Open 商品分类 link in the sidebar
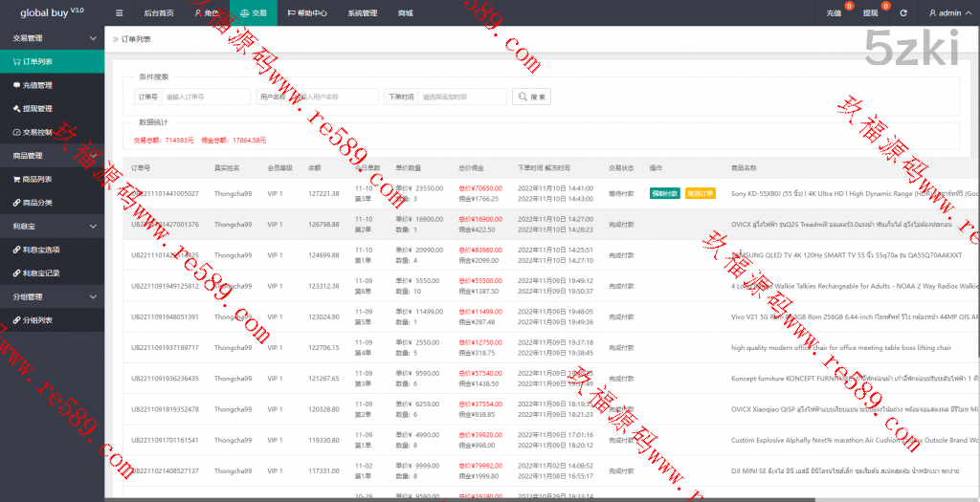Image resolution: width=980 pixels, height=502 pixels. click(x=38, y=203)
